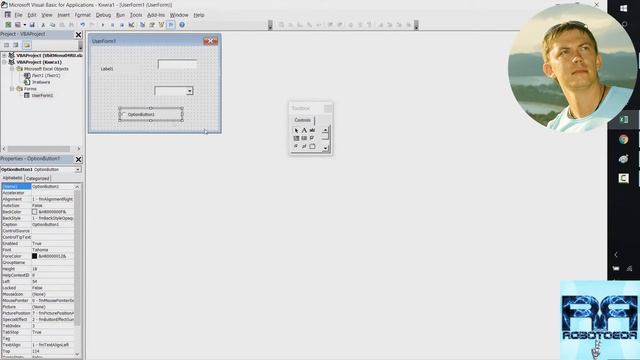Click View Object icon in Project panel
Viewport: 640px width, 360px height.
(x=16, y=45)
